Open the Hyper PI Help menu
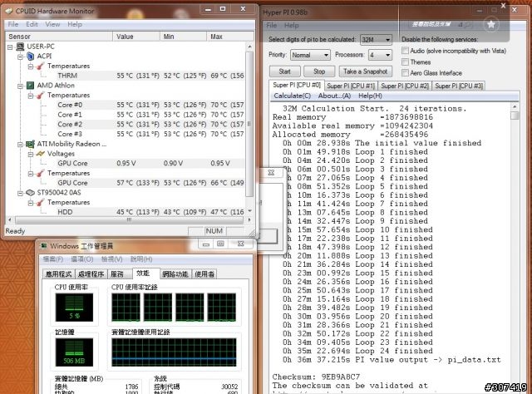The image size is (532, 394). tap(292, 25)
